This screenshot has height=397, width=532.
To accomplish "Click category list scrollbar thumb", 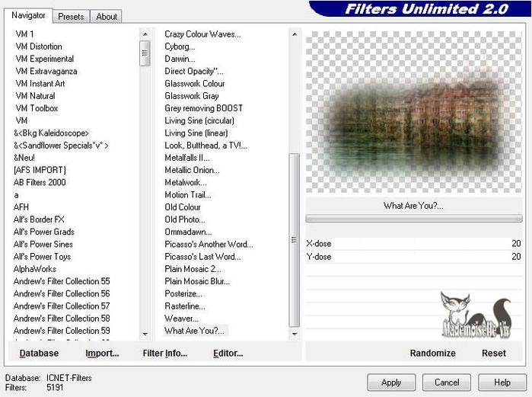I will pyautogui.click(x=145, y=53).
